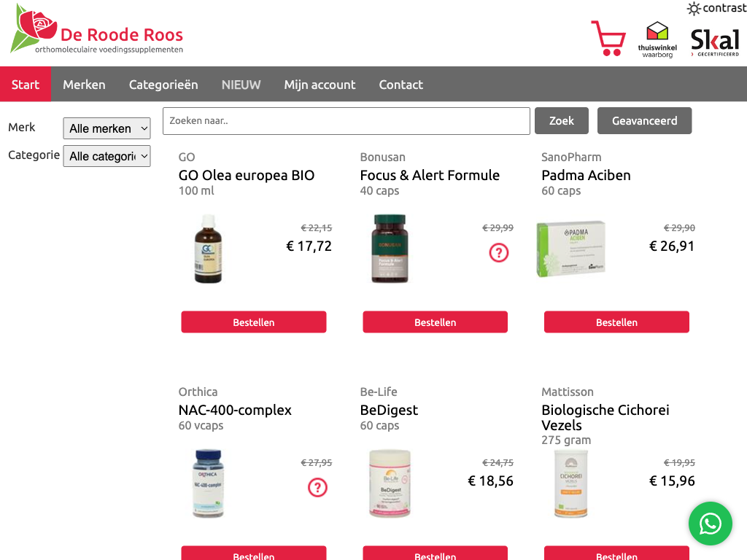Viewport: 747px width, 560px height.
Task: Click question mark icon for Focus & Alert Formule
Action: click(x=499, y=253)
